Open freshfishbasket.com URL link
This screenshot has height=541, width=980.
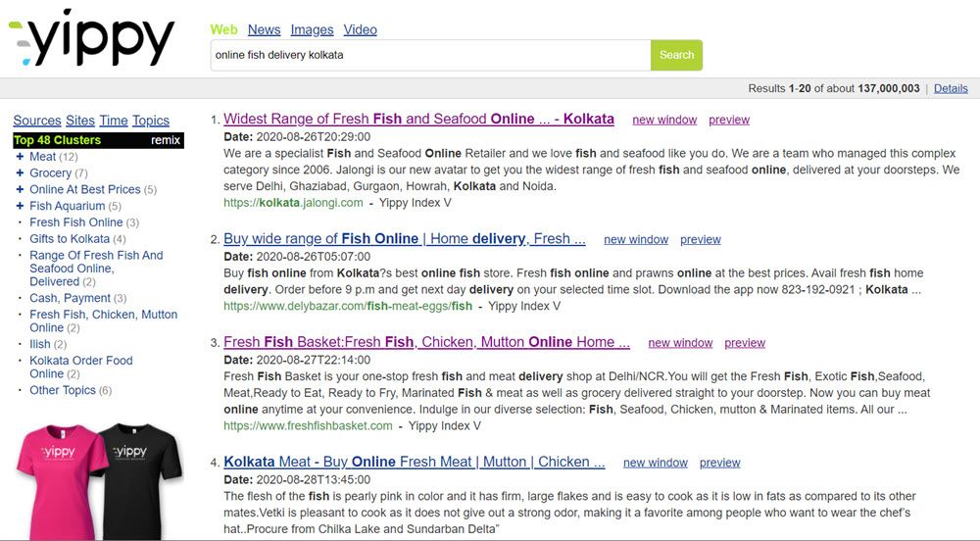[308, 426]
